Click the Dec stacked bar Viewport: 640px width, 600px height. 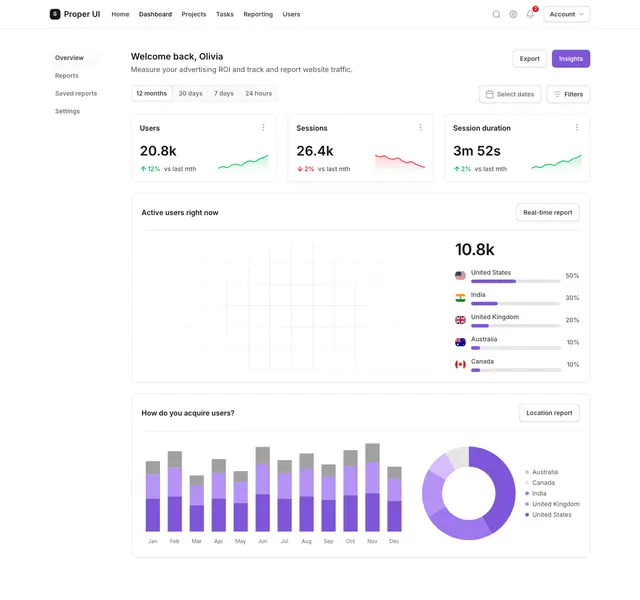[x=394, y=499]
